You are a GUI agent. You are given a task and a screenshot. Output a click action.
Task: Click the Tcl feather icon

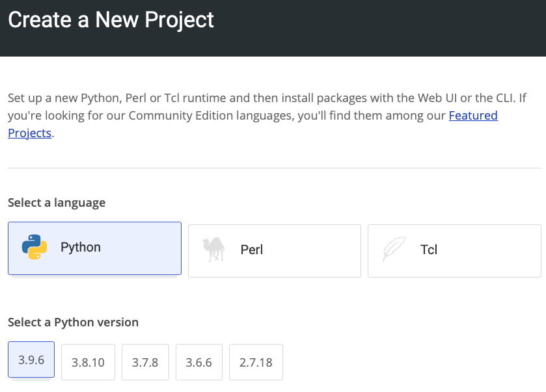pyautogui.click(x=394, y=249)
